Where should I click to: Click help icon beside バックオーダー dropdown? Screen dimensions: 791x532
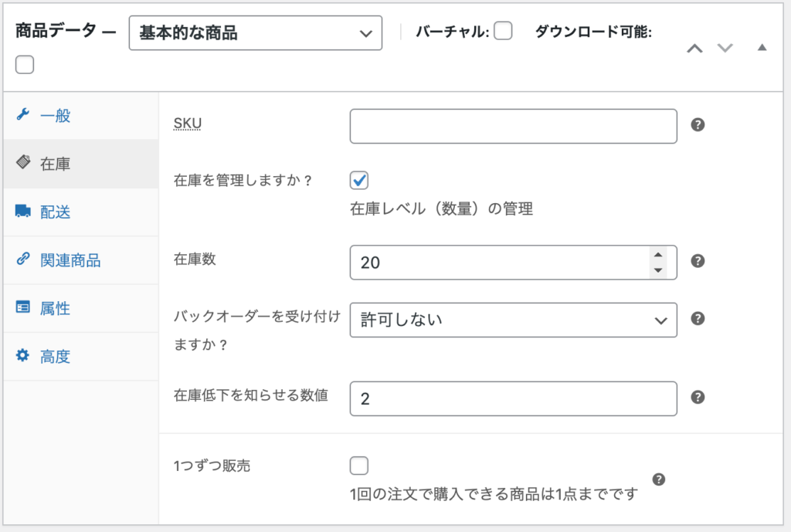[698, 318]
